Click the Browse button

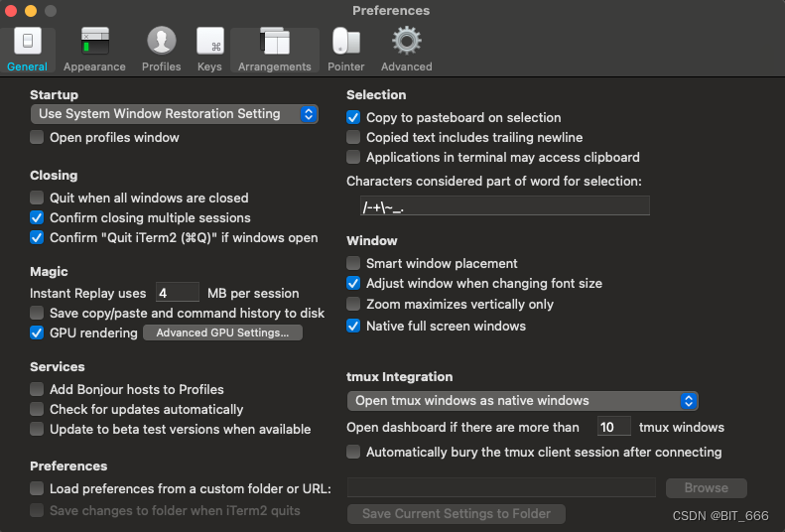click(707, 488)
